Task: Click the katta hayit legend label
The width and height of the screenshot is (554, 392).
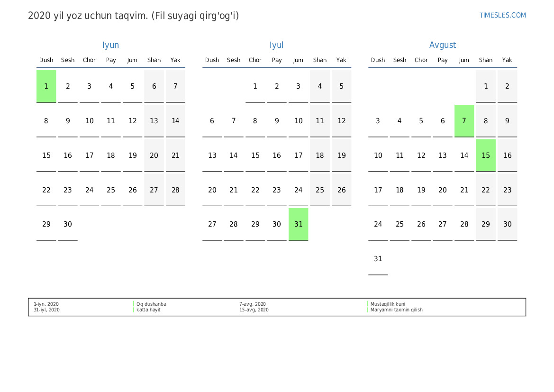Action: [x=148, y=310]
